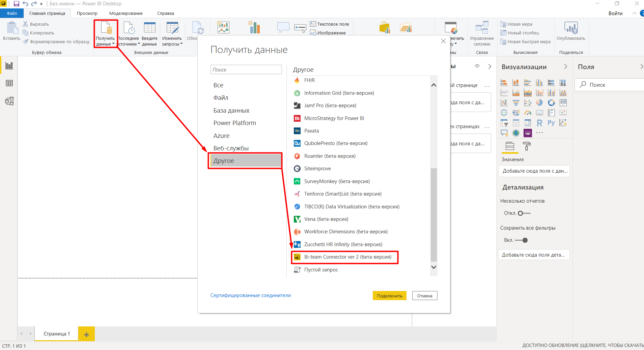Select the scatter chart visualization
Screen dimensions: 644x350
528,103
